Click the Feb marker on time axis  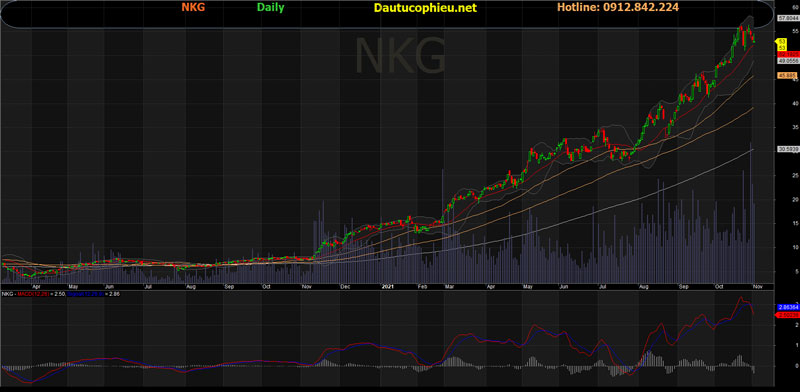click(x=421, y=287)
